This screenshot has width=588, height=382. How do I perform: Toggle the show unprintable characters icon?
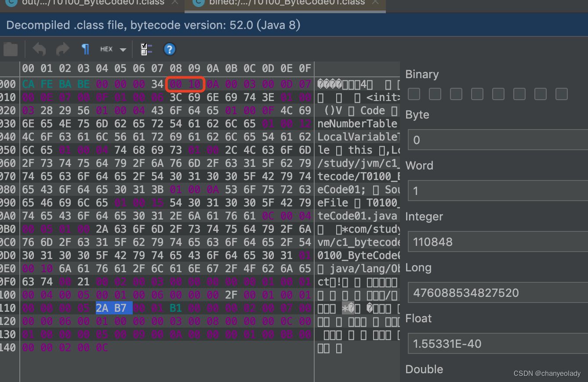[x=85, y=49]
